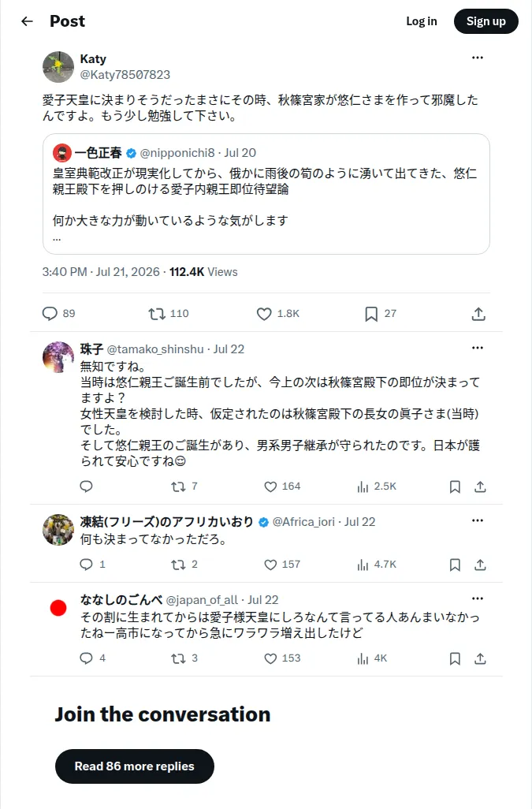This screenshot has height=809, width=532.
Task: Read 86 more replies
Action: point(135,766)
